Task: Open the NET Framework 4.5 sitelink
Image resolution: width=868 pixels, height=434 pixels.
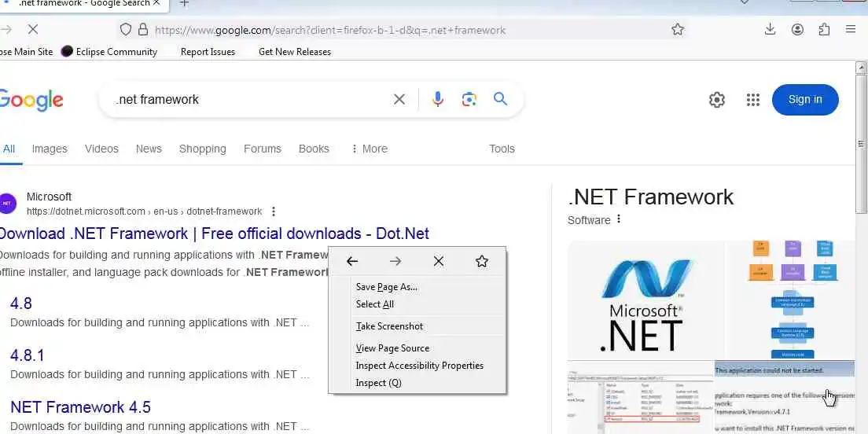Action: [80, 407]
